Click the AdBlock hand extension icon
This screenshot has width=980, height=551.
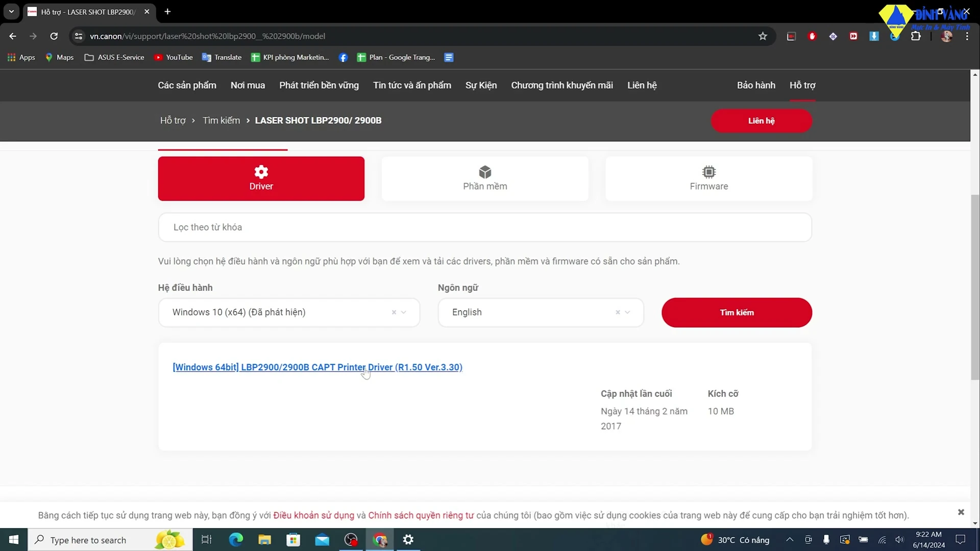pos(813,36)
